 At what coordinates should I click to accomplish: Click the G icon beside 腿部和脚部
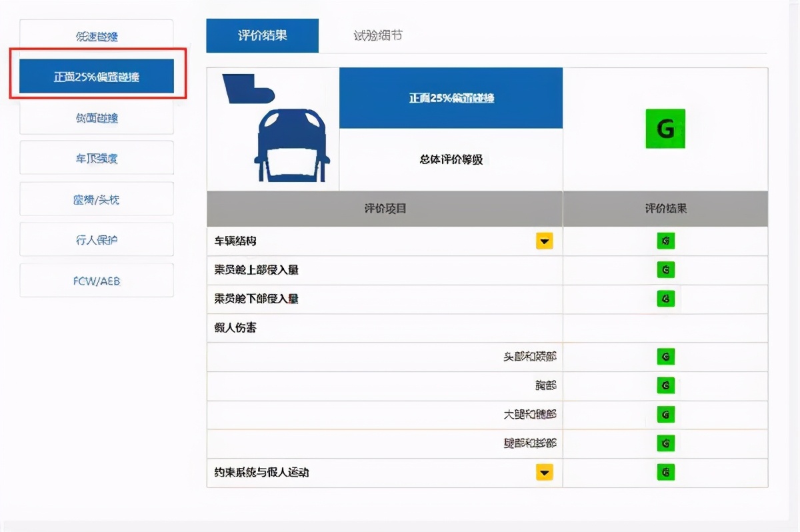tap(665, 443)
